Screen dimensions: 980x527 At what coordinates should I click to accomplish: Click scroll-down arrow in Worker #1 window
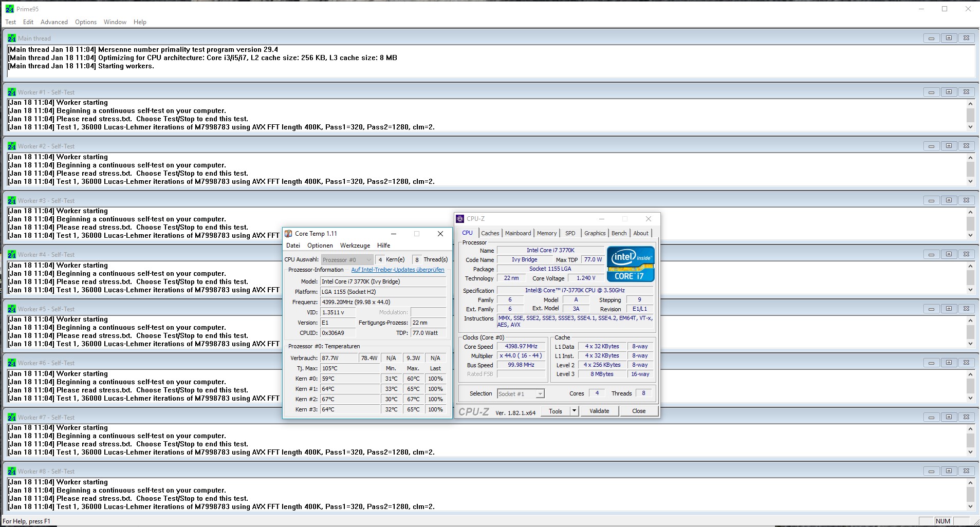click(970, 127)
